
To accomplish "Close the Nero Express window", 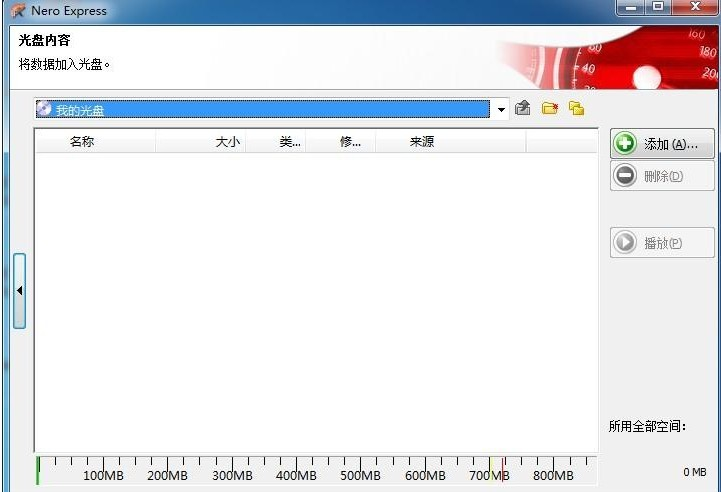I will pos(695,7).
